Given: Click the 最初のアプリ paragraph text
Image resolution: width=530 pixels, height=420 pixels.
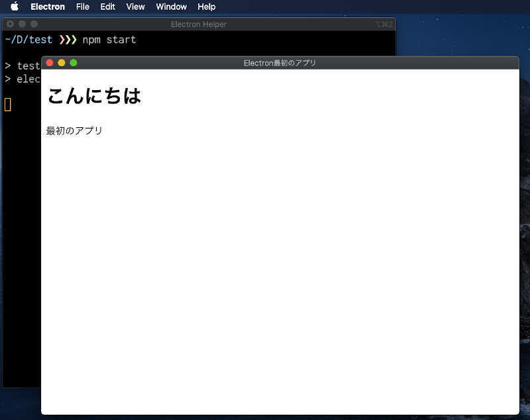Looking at the screenshot, I should (73, 131).
